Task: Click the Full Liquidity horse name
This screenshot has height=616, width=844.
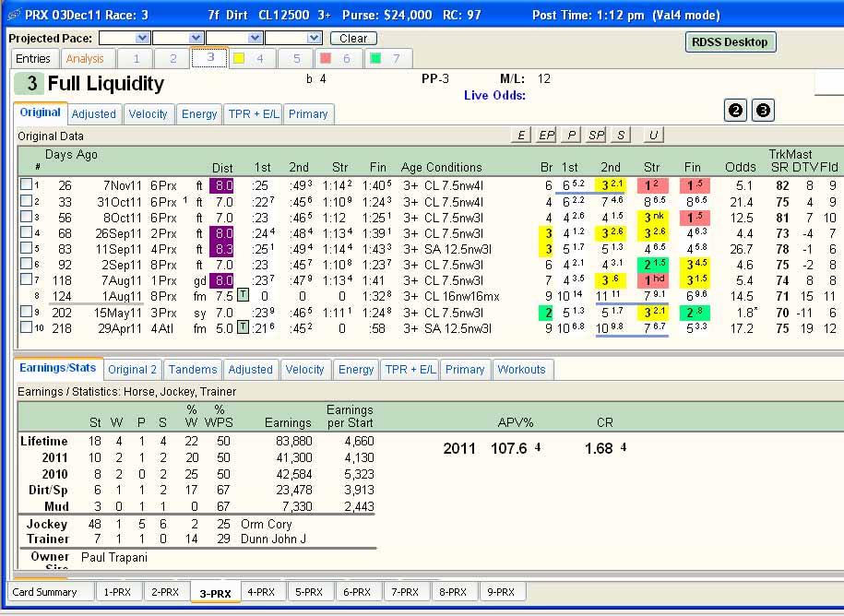Action: point(106,83)
